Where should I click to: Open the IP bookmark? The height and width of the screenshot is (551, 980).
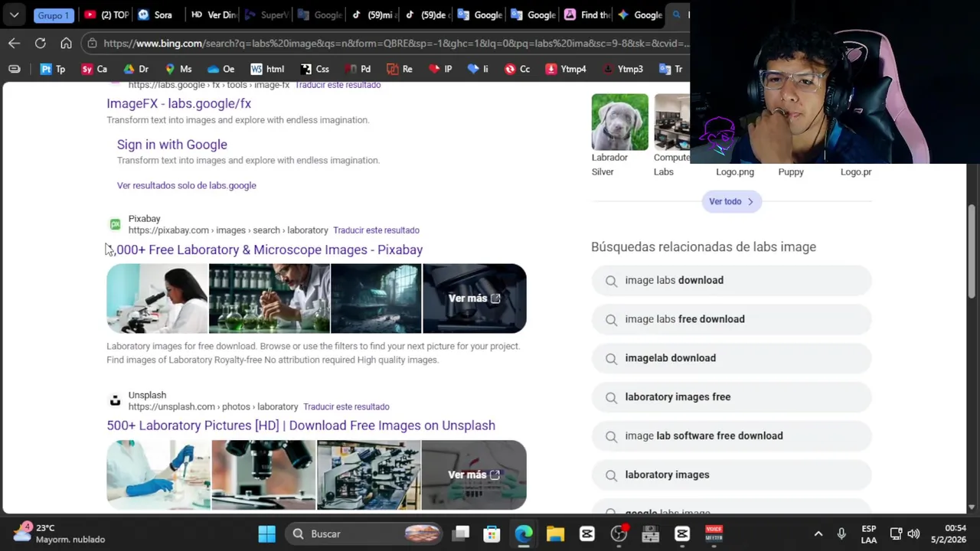coord(440,69)
